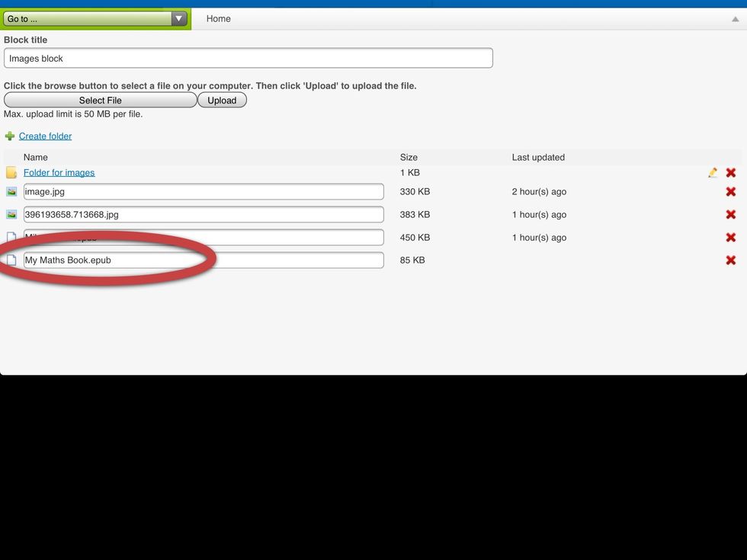
Task: Click the Create folder link
Action: click(x=45, y=136)
